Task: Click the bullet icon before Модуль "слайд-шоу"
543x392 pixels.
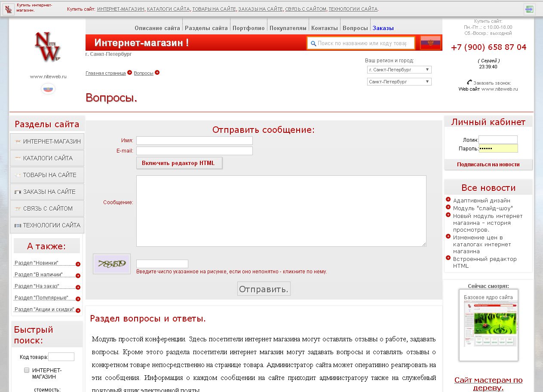Action: pos(448,207)
